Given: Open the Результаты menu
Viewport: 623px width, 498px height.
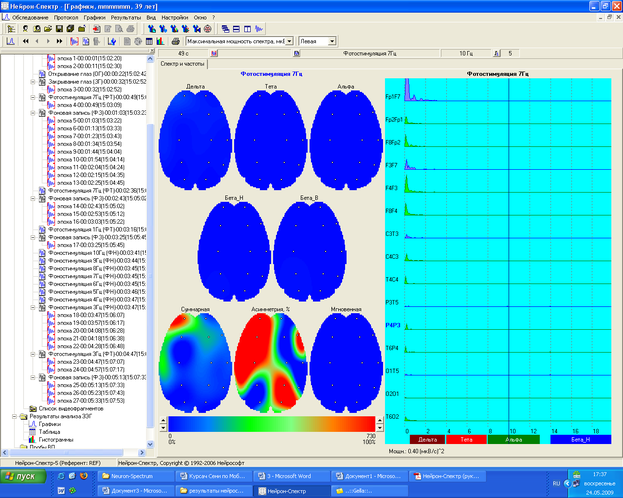Looking at the screenshot, I should [x=126, y=17].
